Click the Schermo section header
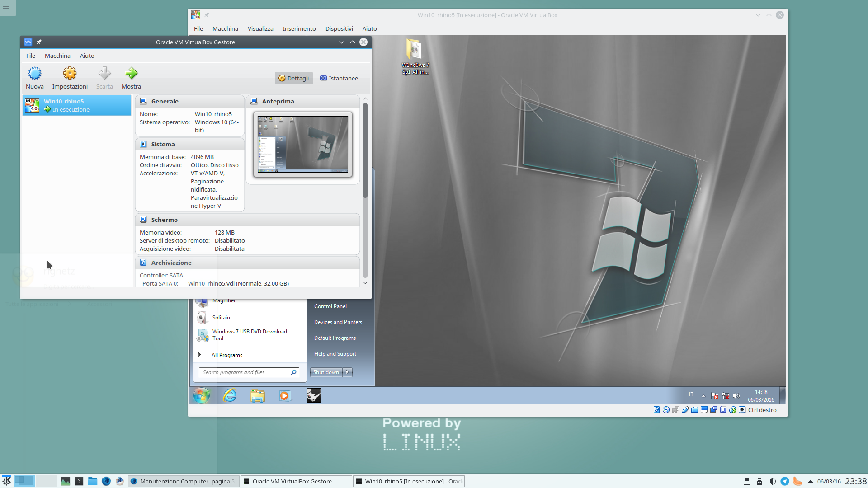 tap(247, 220)
